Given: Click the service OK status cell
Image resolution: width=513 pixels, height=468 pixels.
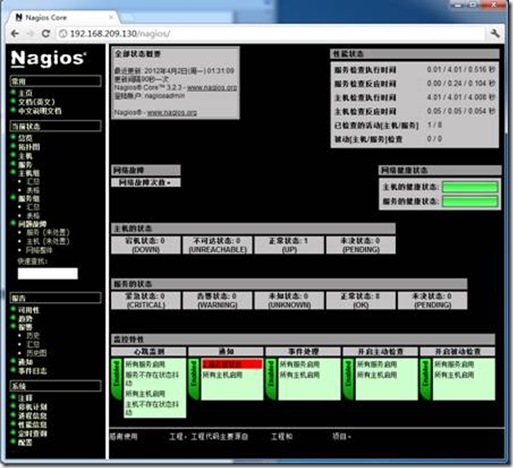Looking at the screenshot, I should tap(361, 300).
